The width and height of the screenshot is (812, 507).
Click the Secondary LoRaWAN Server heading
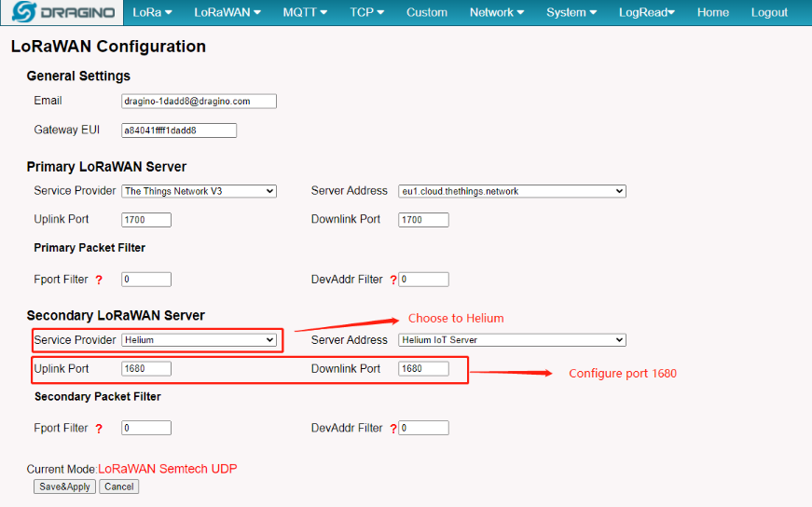coord(116,315)
